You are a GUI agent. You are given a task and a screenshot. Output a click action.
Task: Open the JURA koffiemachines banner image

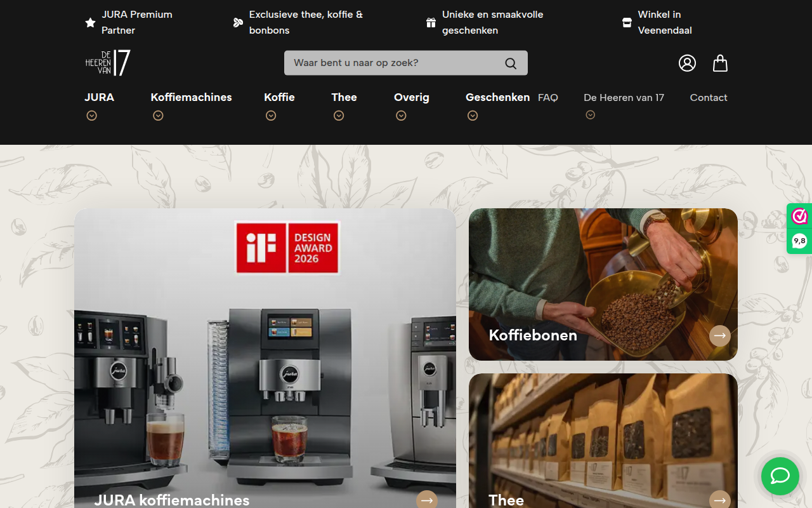(x=265, y=358)
